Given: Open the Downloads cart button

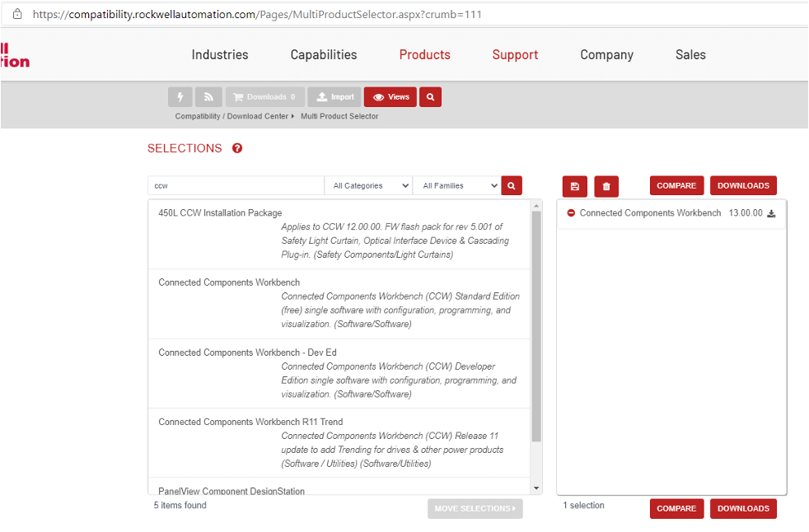Looking at the screenshot, I should (x=264, y=97).
